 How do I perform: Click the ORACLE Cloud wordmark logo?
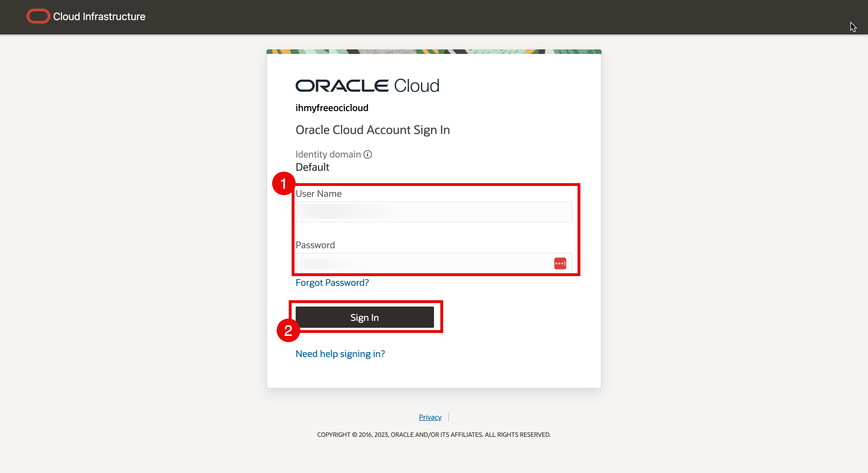pyautogui.click(x=367, y=86)
